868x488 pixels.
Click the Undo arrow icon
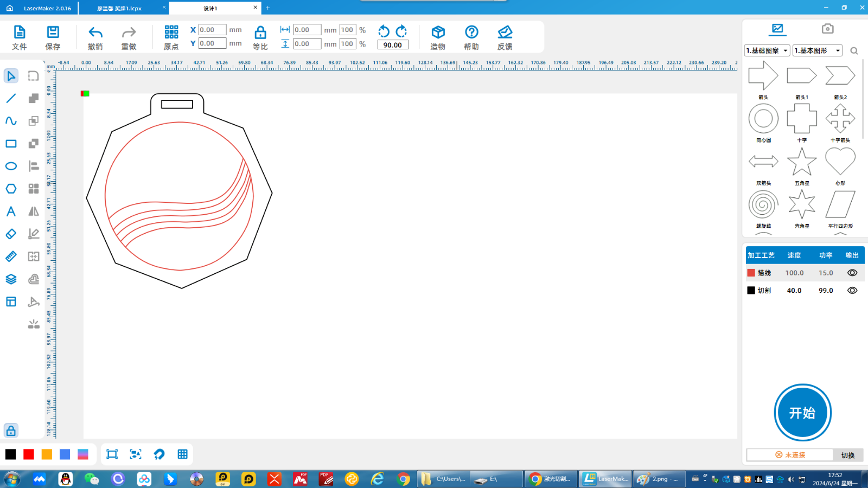pos(95,33)
